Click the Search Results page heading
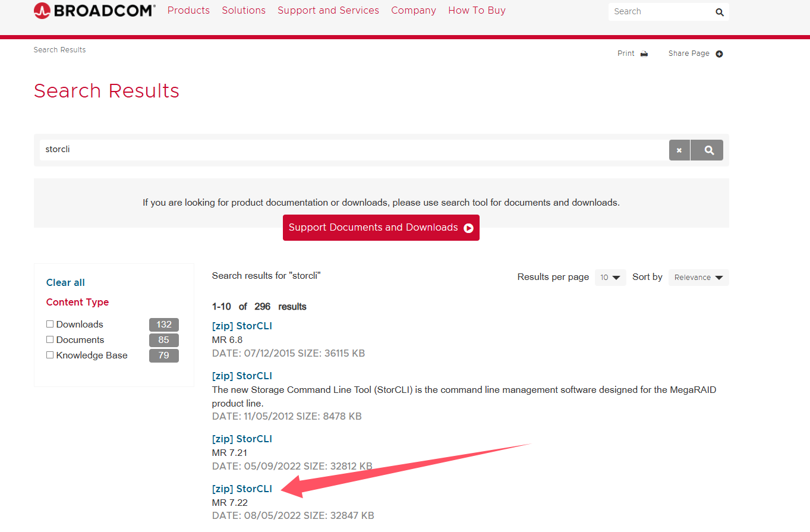Viewport: 810px width, 532px height. pos(106,91)
